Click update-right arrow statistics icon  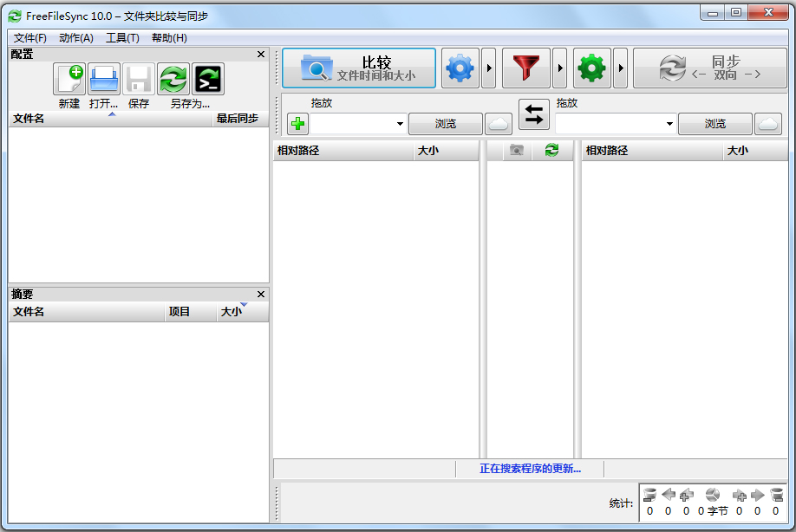758,495
